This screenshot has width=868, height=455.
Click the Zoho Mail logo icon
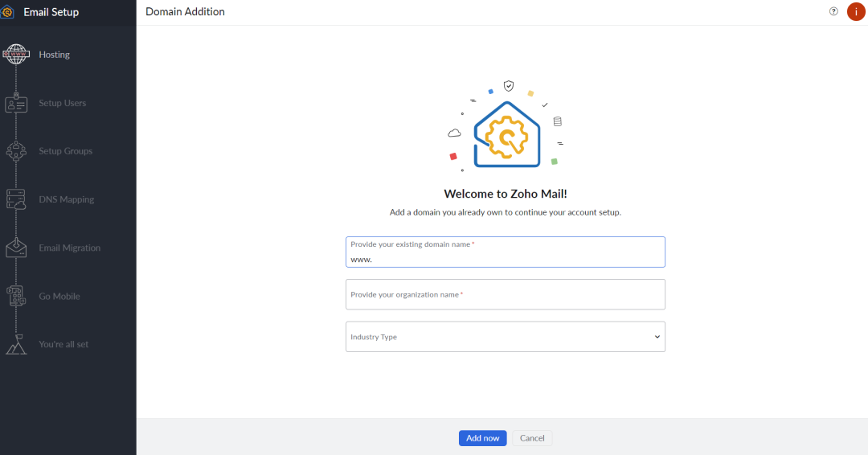click(7, 11)
